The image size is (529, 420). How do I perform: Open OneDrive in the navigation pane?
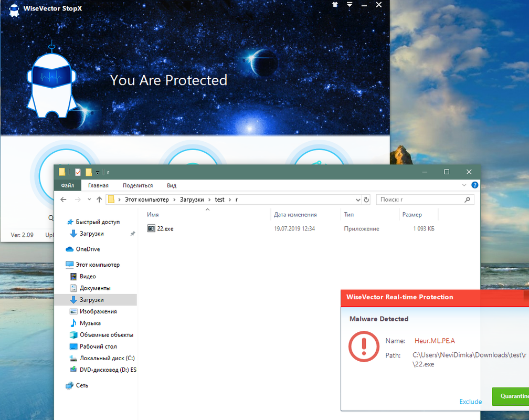pos(88,249)
